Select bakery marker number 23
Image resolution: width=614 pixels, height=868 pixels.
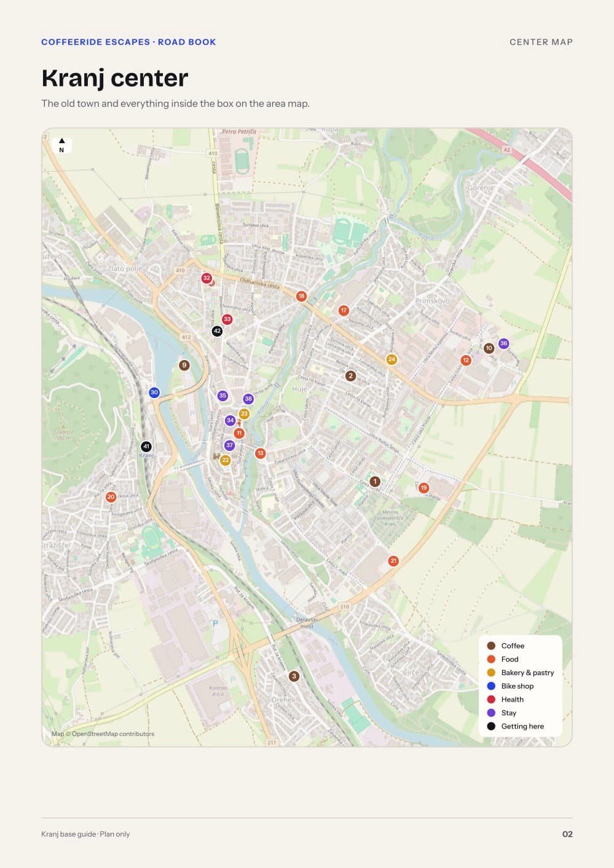[x=244, y=414]
